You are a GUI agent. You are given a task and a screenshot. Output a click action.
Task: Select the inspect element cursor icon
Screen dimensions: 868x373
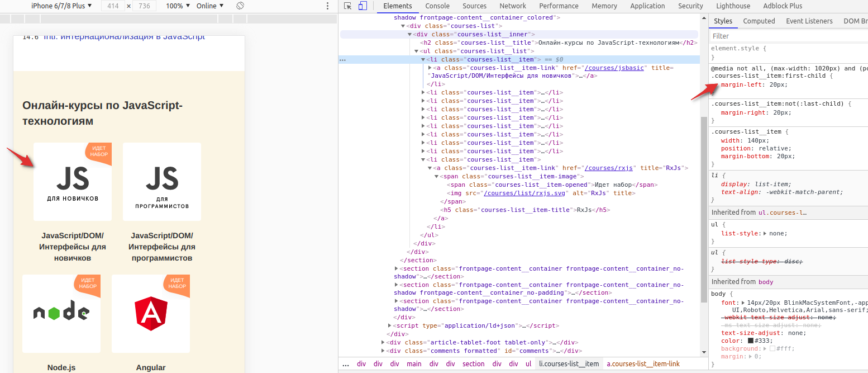click(348, 6)
